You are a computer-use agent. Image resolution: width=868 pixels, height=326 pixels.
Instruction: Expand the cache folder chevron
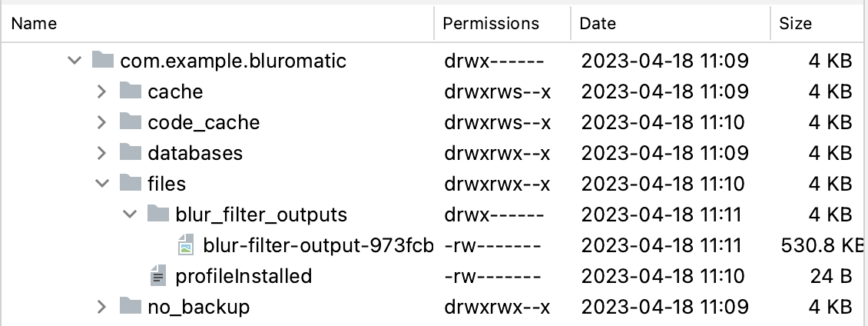click(x=101, y=91)
